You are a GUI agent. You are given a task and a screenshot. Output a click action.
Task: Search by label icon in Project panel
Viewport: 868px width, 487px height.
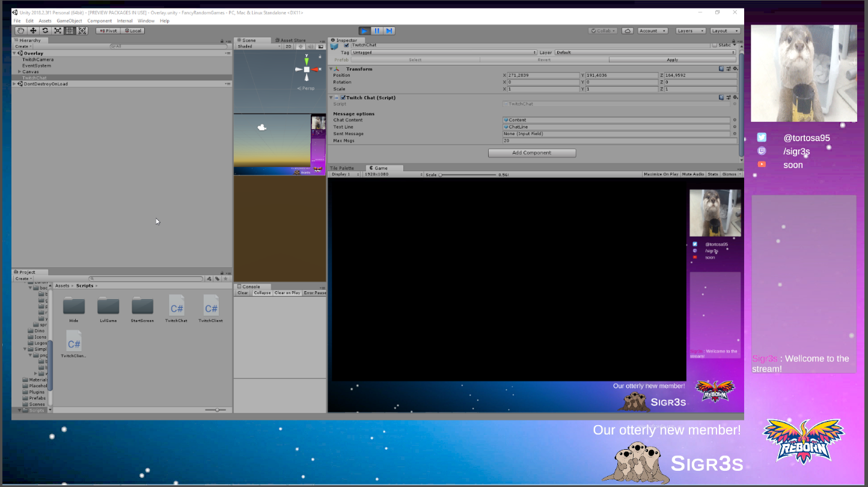[217, 279]
